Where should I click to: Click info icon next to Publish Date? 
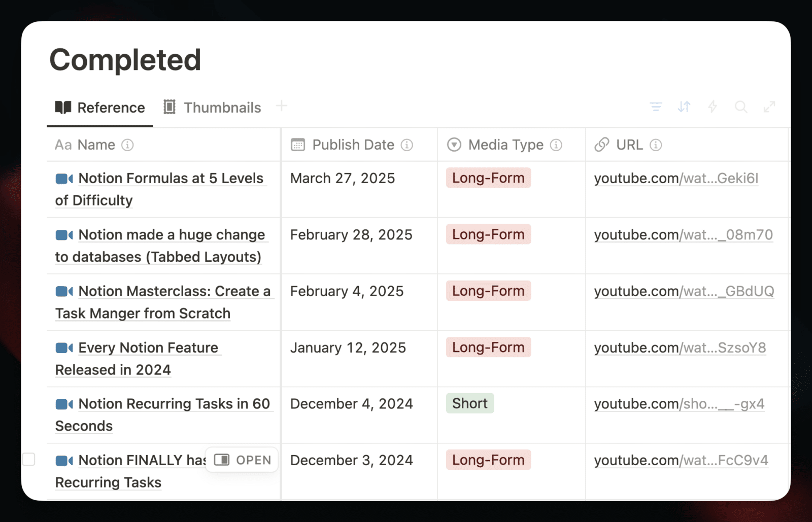407,145
